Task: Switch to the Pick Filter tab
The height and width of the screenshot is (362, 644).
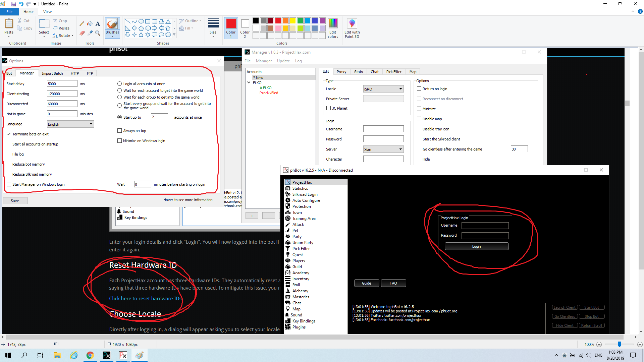Action: click(393, 72)
